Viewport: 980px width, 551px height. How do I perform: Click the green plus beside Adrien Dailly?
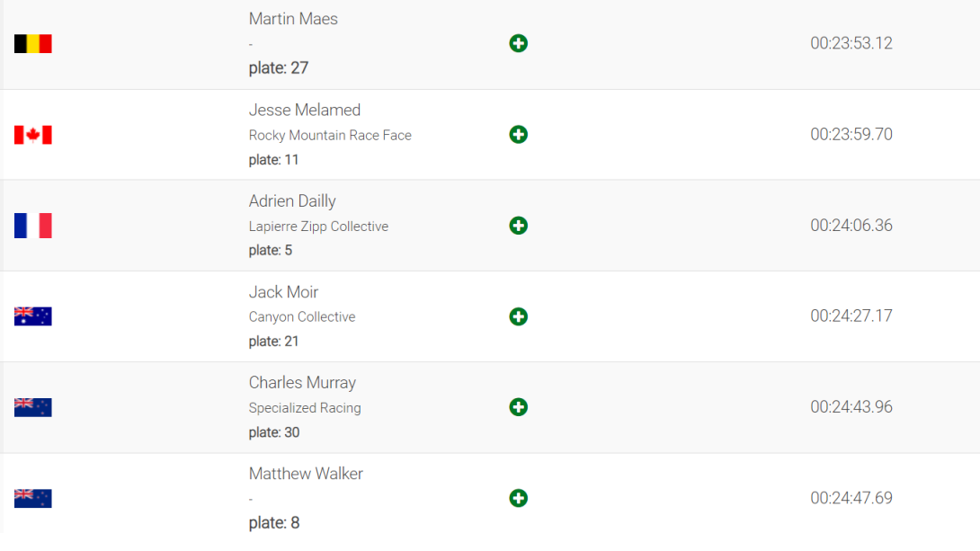point(518,226)
